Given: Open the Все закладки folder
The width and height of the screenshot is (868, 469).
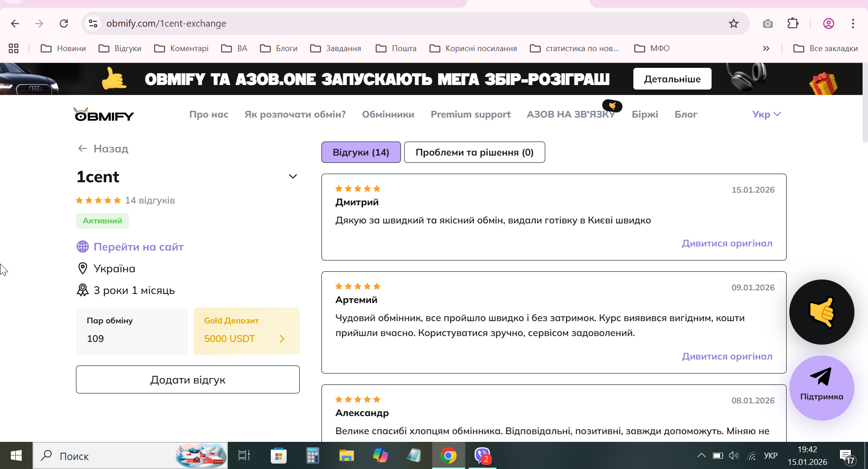Looking at the screenshot, I should 826,48.
